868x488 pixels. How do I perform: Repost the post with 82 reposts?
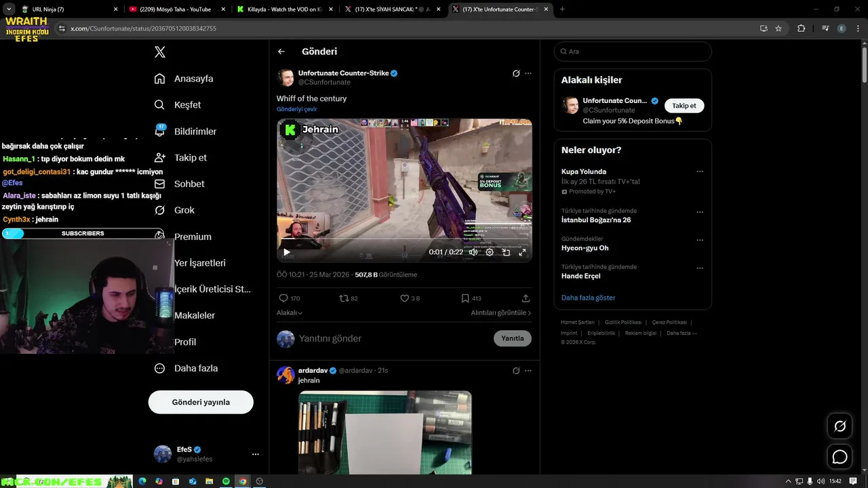(349, 298)
